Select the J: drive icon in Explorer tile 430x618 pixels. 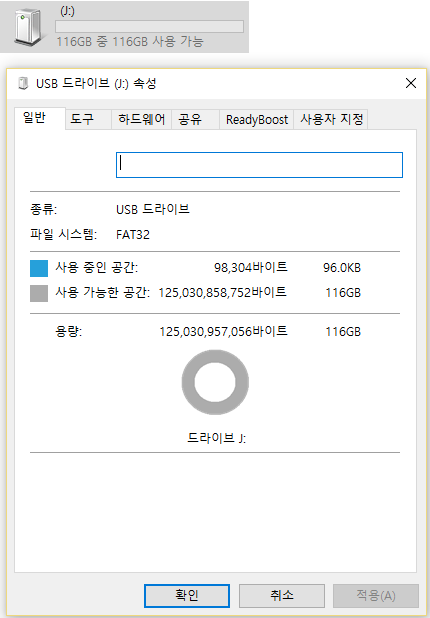click(x=28, y=27)
